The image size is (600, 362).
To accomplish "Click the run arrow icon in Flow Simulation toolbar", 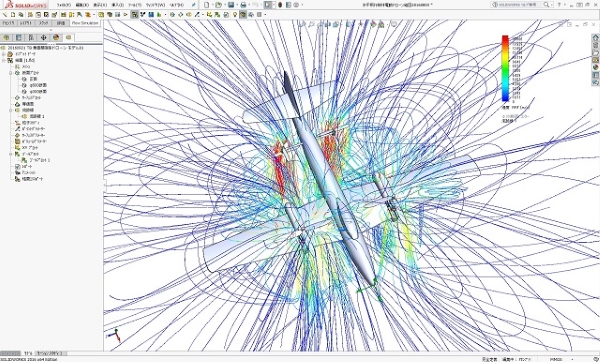I will [125, 15].
